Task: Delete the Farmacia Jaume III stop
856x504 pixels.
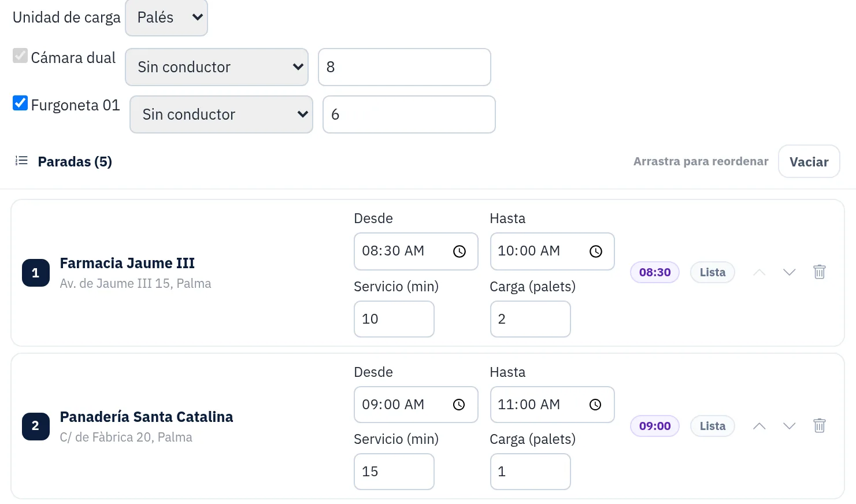Action: [x=819, y=272]
